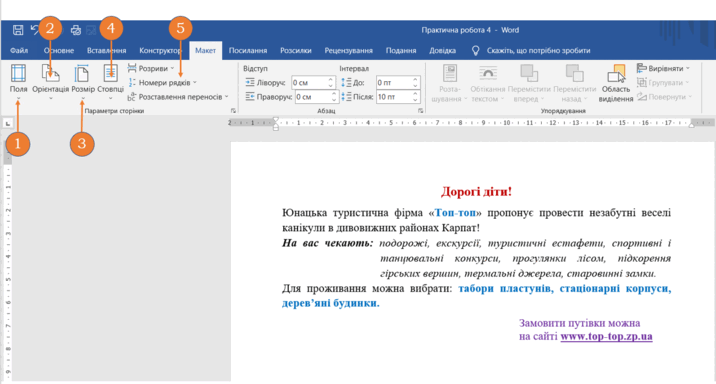
Task: Click the www.top-top.zp.ua hyperlink in document
Action: click(x=606, y=337)
